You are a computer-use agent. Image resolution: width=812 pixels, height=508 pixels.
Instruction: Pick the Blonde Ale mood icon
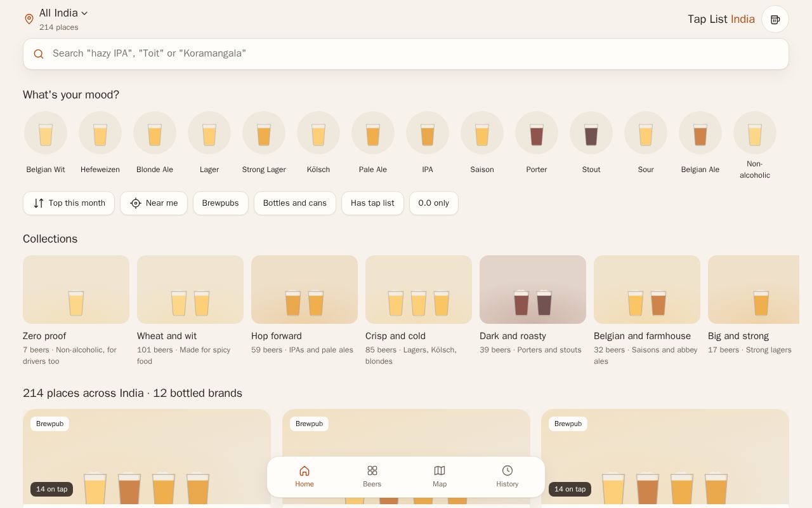coord(155,133)
